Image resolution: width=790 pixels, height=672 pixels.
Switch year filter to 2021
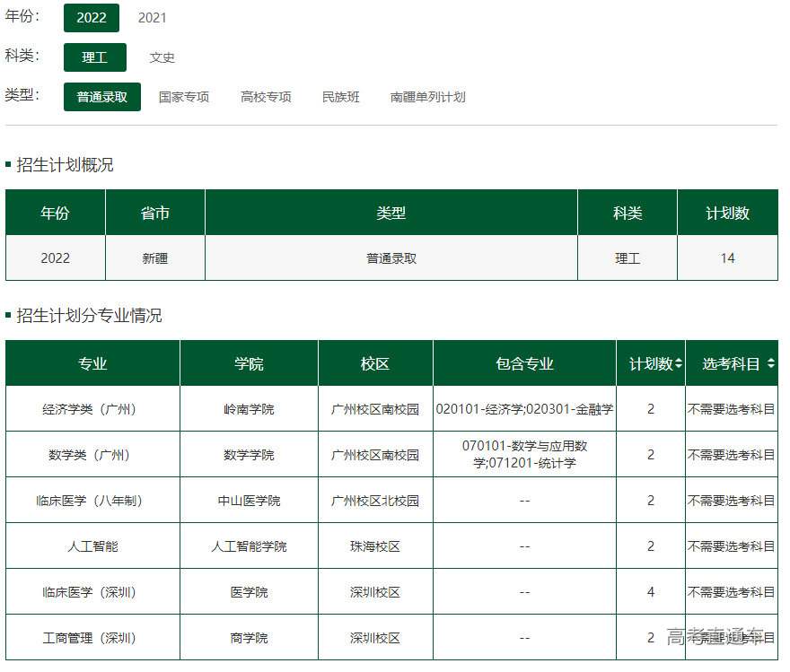click(151, 17)
